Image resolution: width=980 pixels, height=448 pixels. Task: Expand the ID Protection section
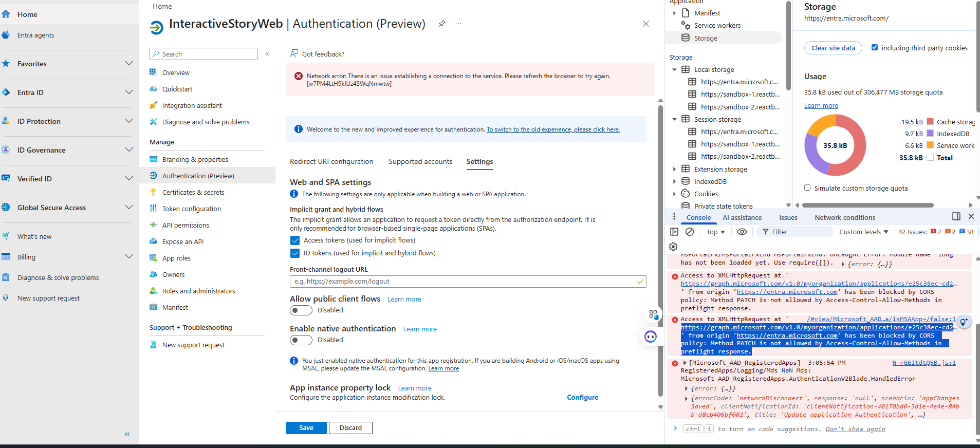point(129,121)
